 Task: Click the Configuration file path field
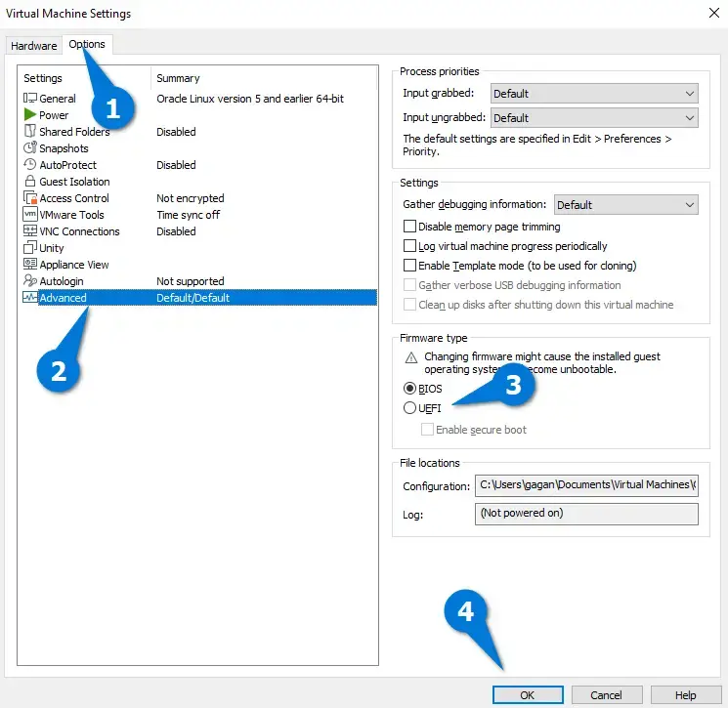pyautogui.click(x=586, y=484)
